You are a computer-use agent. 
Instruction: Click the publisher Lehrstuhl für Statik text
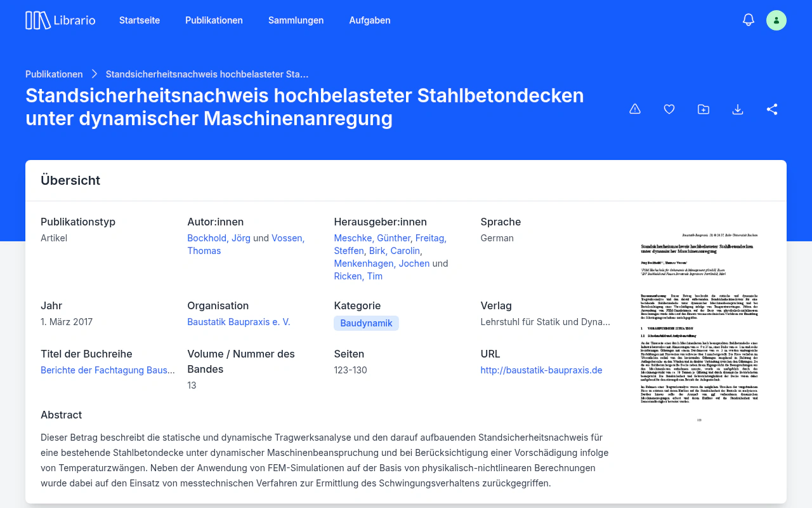pyautogui.click(x=545, y=322)
